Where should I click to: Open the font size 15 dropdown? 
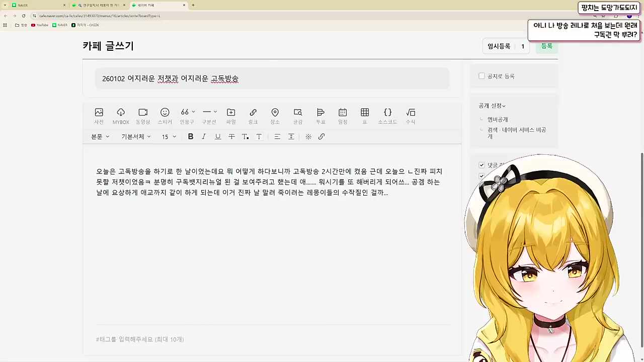pyautogui.click(x=169, y=137)
